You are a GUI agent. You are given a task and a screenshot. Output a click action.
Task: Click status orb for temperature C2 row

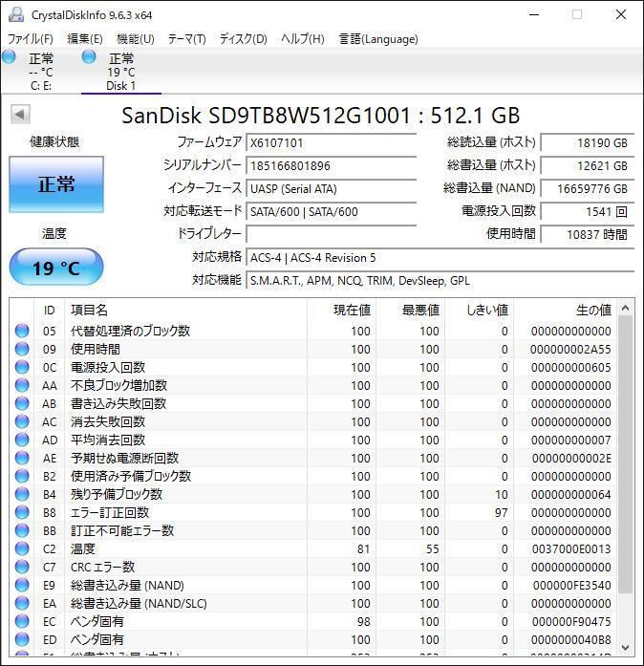[22, 548]
